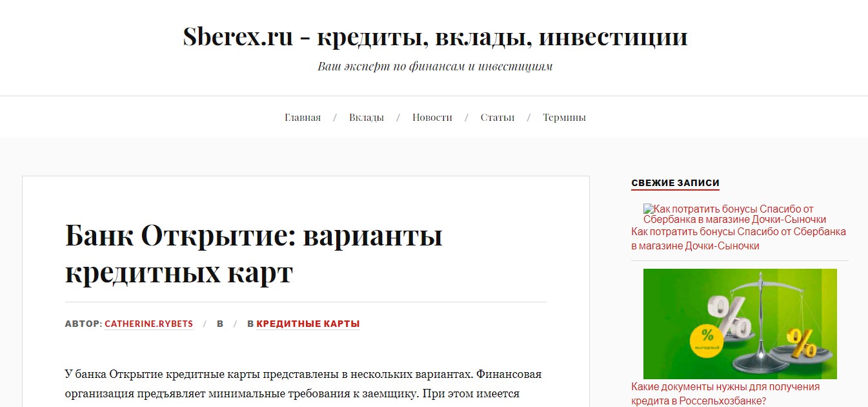
Task: Open the КРЕДИТНЫЕ КАРТЫ category link
Action: 308,324
